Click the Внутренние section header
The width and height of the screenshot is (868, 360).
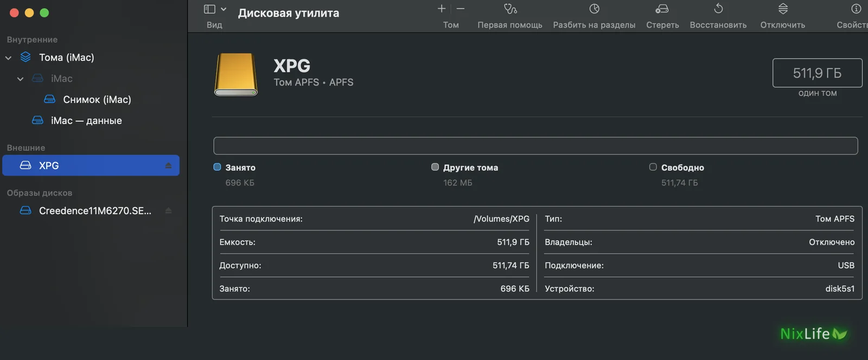click(x=32, y=40)
